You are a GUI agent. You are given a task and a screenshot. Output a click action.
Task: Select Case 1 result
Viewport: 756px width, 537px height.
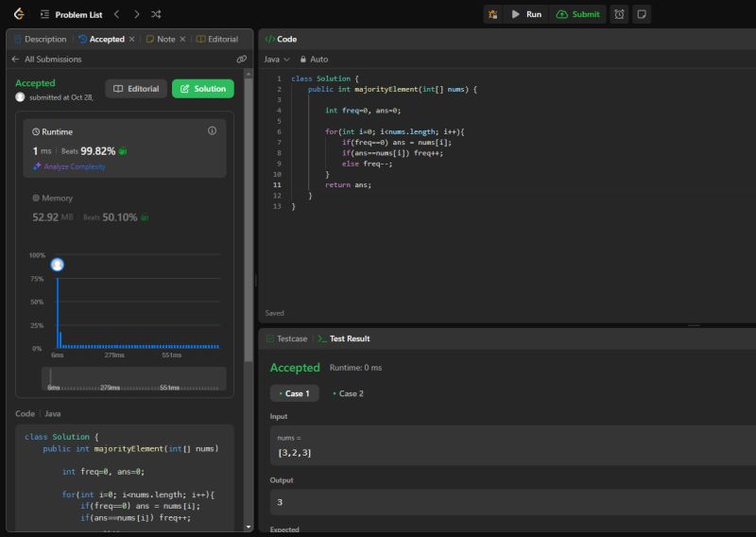[294, 393]
